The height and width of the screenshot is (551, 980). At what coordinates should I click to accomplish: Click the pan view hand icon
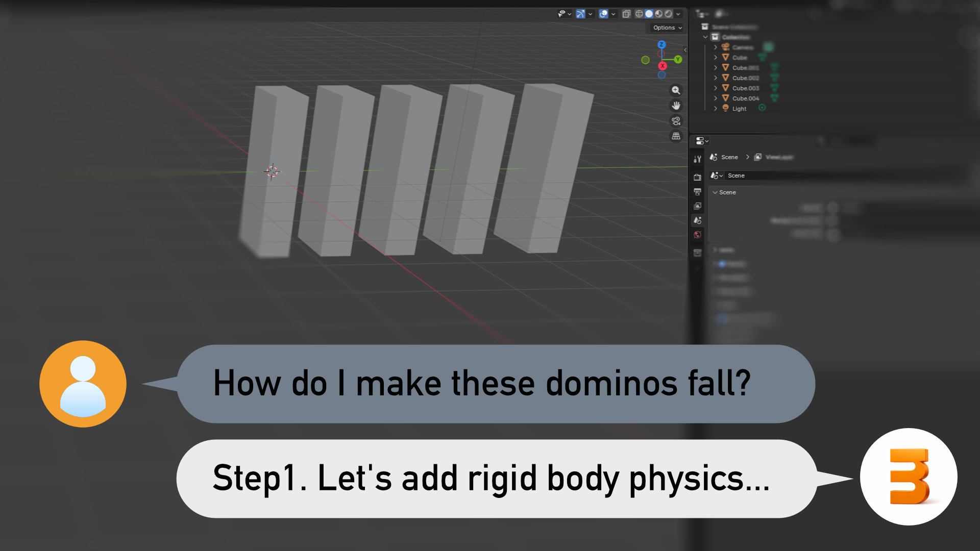(676, 106)
